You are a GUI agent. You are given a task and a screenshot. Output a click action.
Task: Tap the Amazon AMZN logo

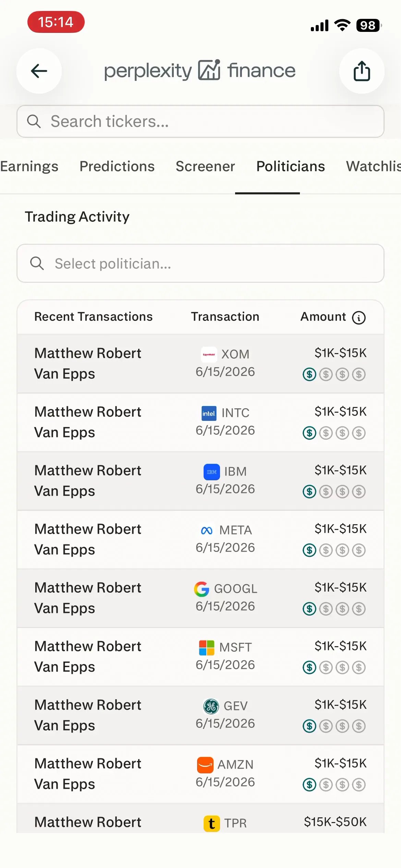(x=205, y=765)
